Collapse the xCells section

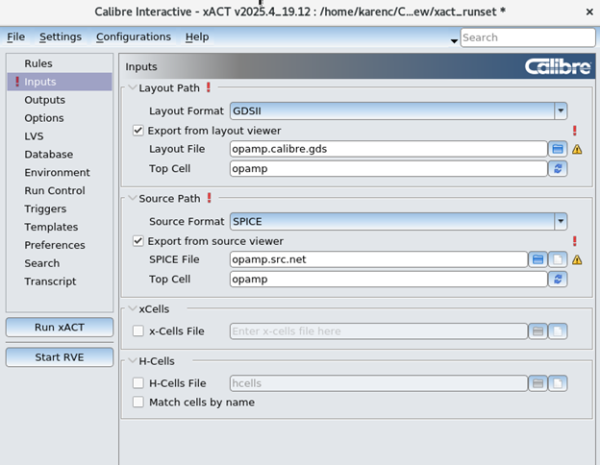click(132, 308)
